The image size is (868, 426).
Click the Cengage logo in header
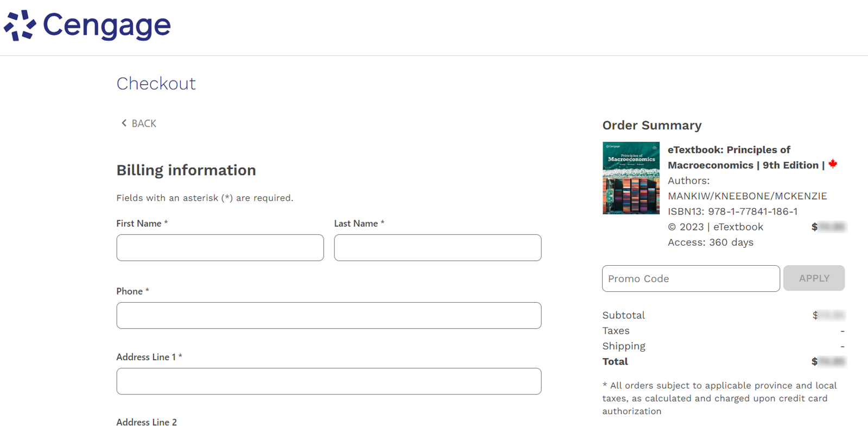click(x=87, y=25)
